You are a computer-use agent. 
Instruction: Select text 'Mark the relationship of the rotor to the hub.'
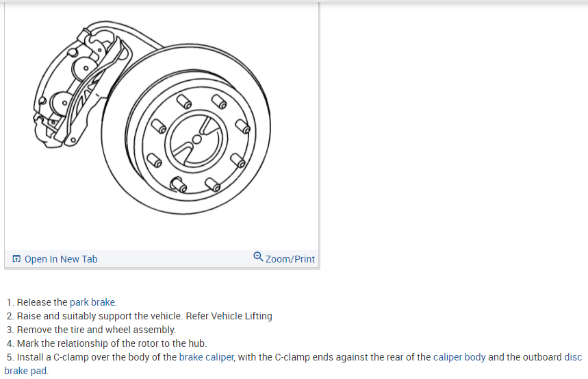pos(112,343)
